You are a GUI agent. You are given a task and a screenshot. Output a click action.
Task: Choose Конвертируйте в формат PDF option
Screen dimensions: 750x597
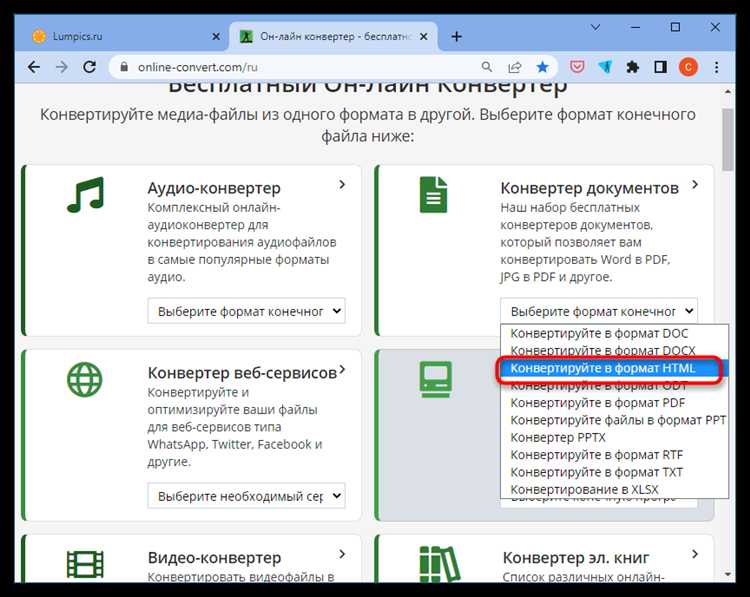coord(614,403)
